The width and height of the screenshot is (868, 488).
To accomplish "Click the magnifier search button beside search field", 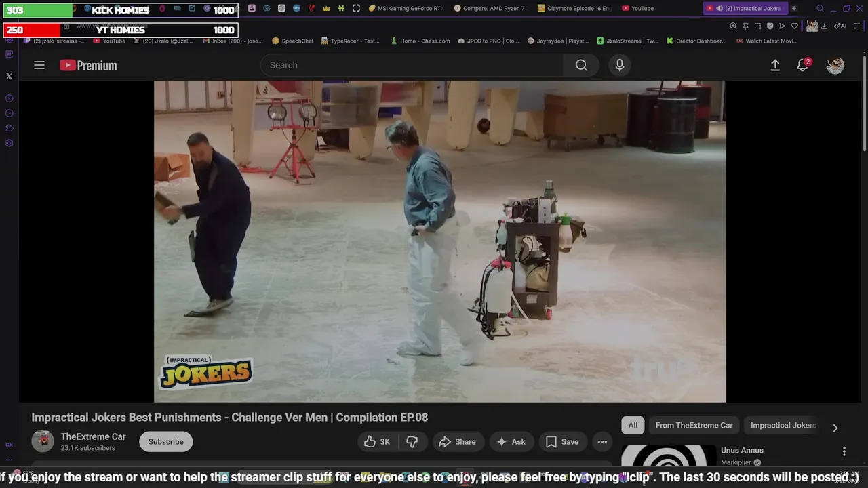I will click(x=581, y=65).
